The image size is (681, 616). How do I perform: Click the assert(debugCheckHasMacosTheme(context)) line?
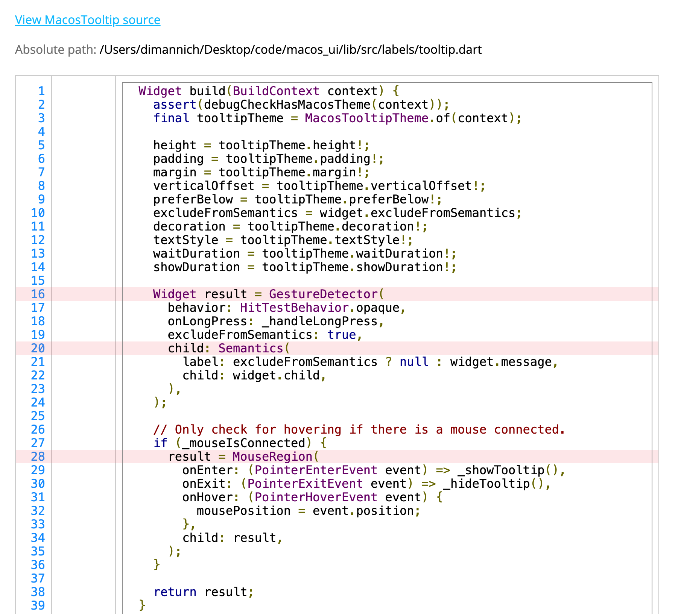301,105
